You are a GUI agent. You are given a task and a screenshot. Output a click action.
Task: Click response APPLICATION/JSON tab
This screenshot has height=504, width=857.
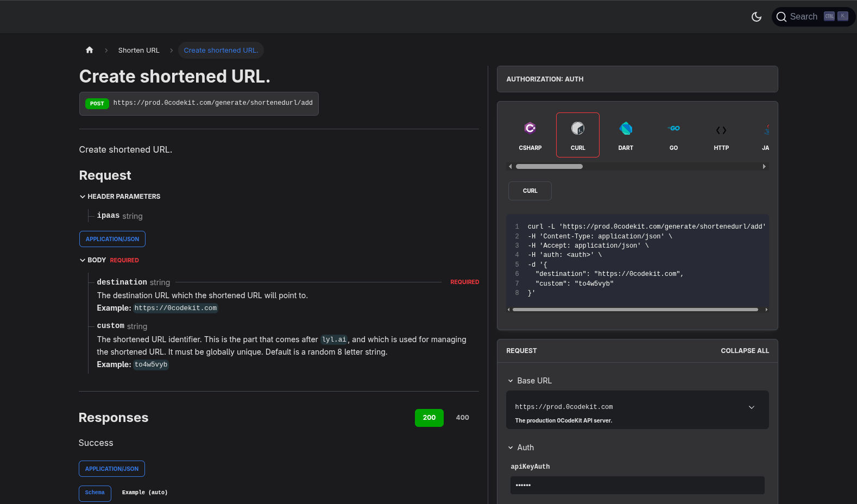pos(112,469)
